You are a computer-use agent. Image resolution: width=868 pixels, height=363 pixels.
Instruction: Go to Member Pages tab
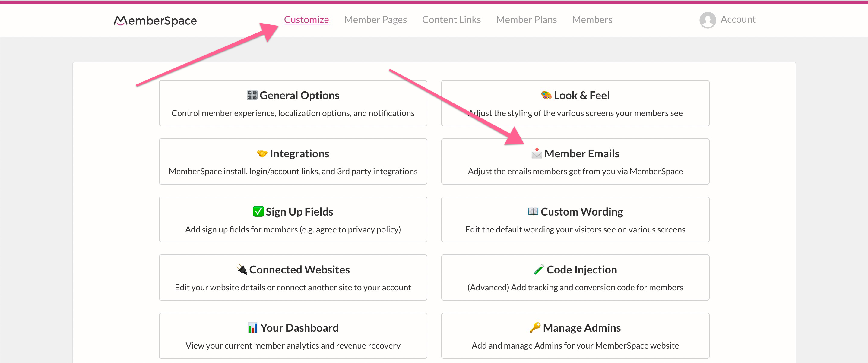pos(375,20)
